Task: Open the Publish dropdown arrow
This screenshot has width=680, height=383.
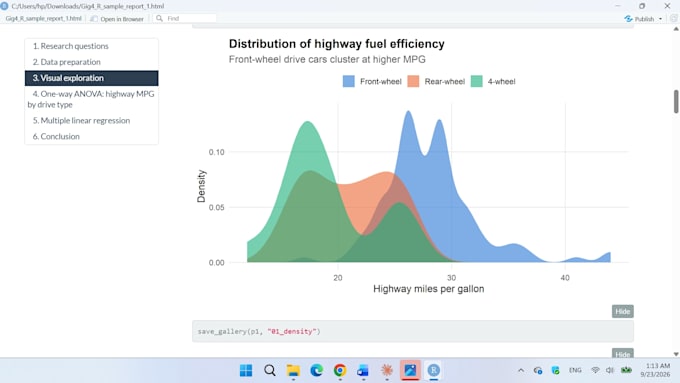Action: pos(660,19)
